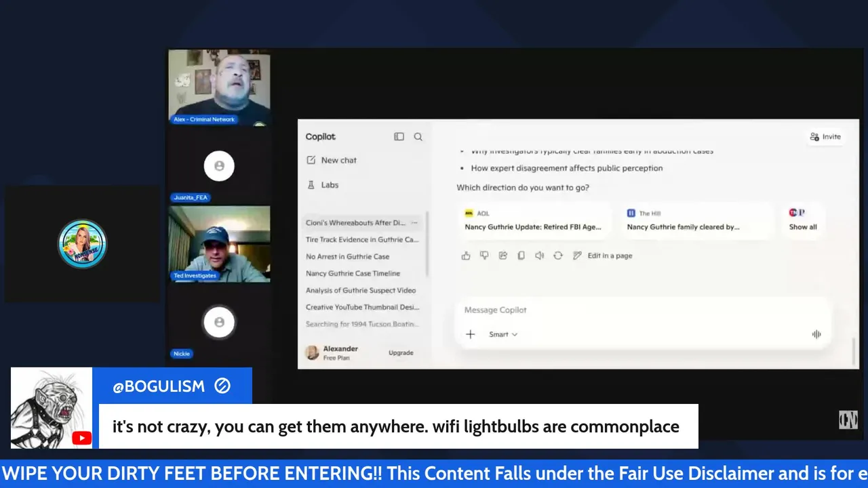Click the Invite button

click(825, 137)
